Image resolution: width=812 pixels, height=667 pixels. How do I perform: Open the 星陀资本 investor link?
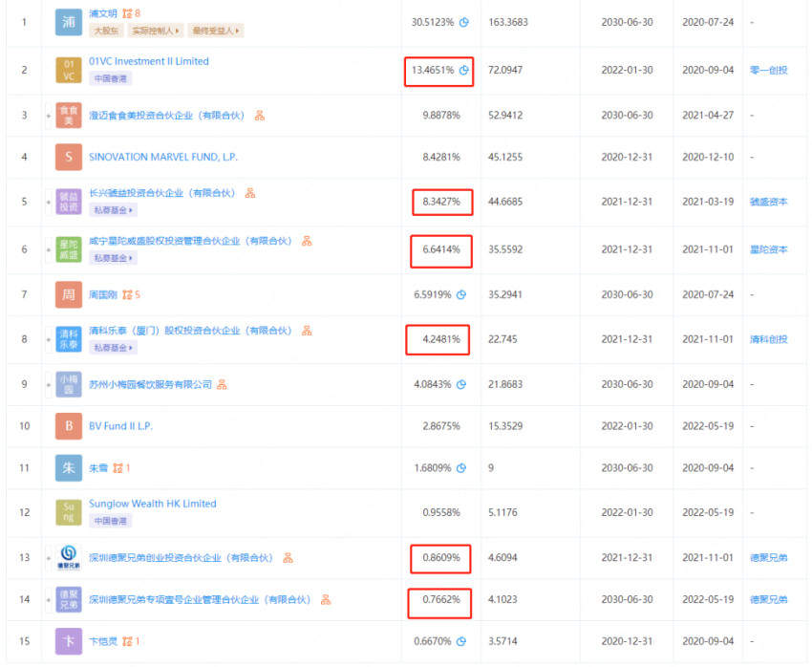(768, 249)
